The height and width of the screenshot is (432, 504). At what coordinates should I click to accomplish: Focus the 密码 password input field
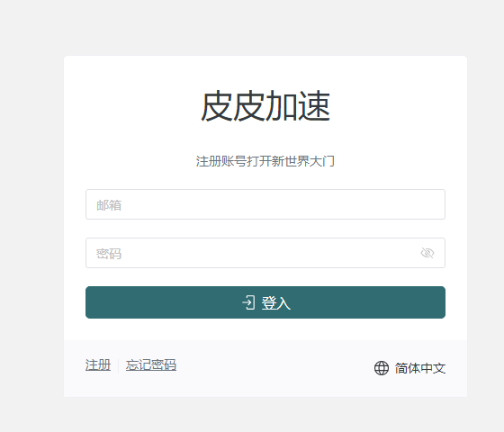pos(265,253)
